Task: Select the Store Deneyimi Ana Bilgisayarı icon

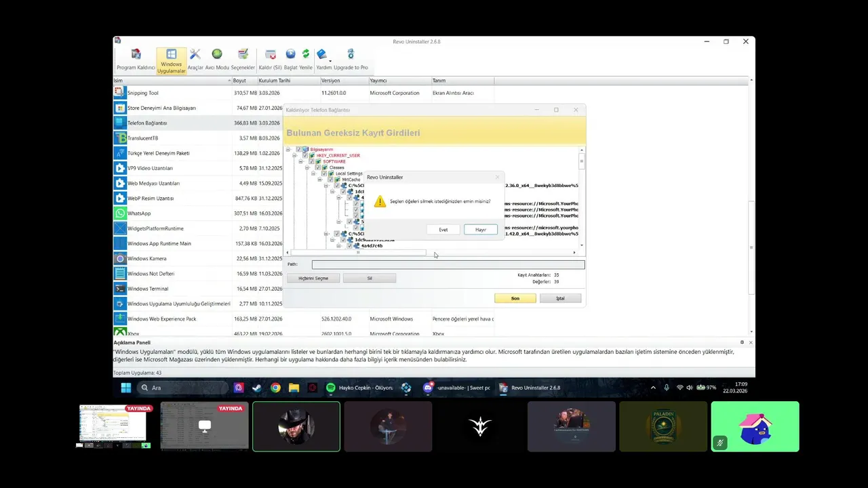Action: [x=120, y=108]
